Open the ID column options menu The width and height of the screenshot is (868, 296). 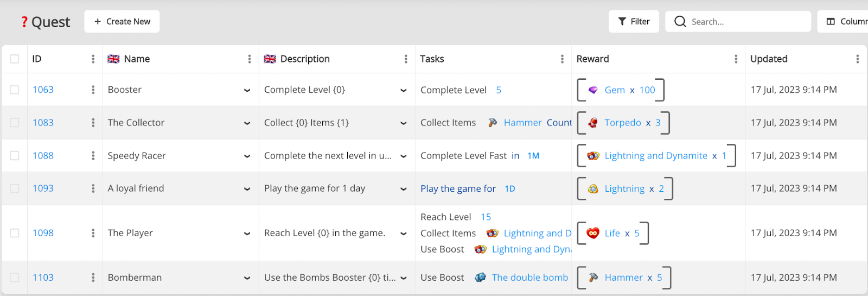point(93,59)
